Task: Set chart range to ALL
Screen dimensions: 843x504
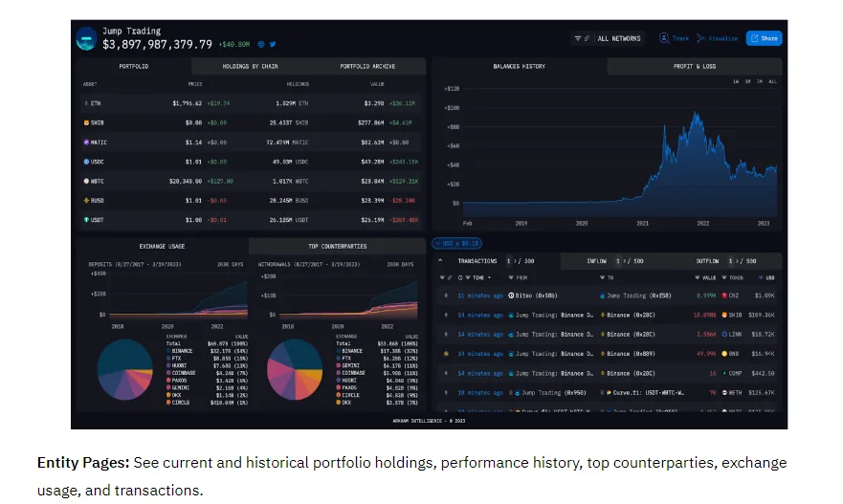Action: click(772, 81)
